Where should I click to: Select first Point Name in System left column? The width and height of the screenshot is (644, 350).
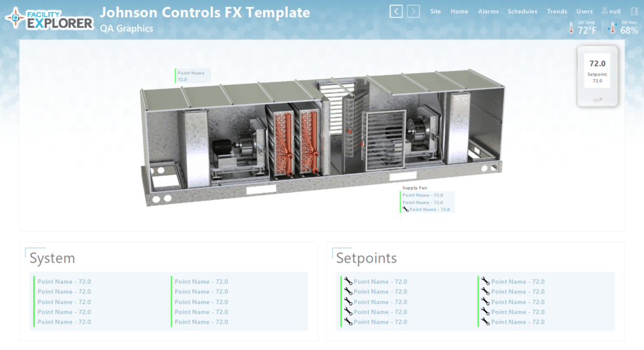click(64, 282)
